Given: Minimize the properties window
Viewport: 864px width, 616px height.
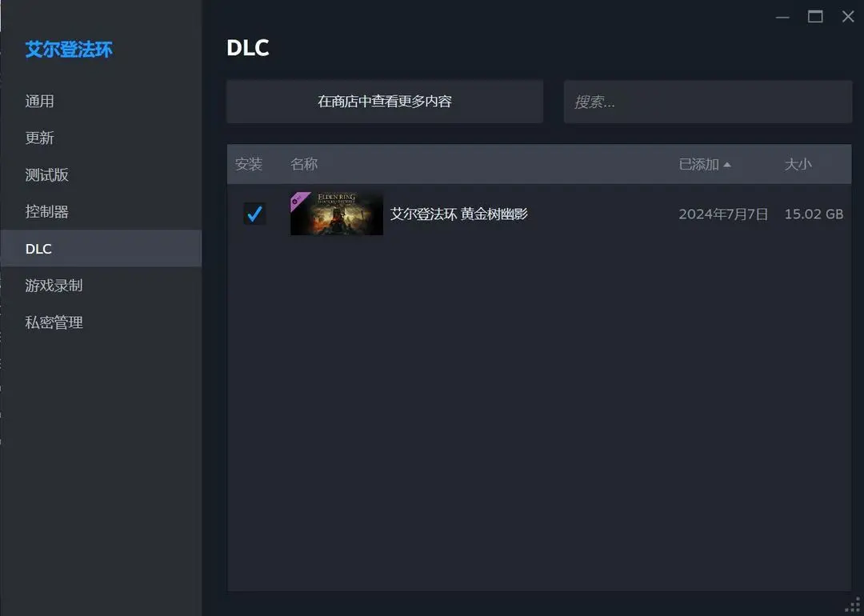Looking at the screenshot, I should pos(782,17).
